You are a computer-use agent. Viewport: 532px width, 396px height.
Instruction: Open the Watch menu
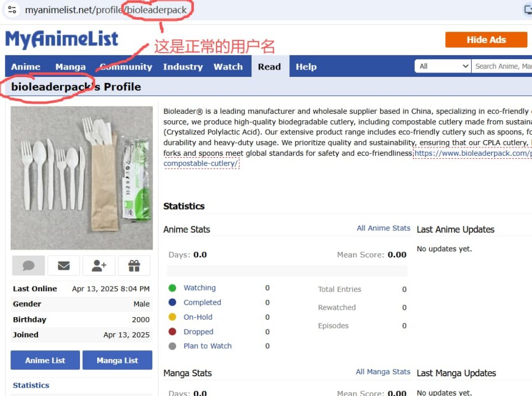click(228, 66)
